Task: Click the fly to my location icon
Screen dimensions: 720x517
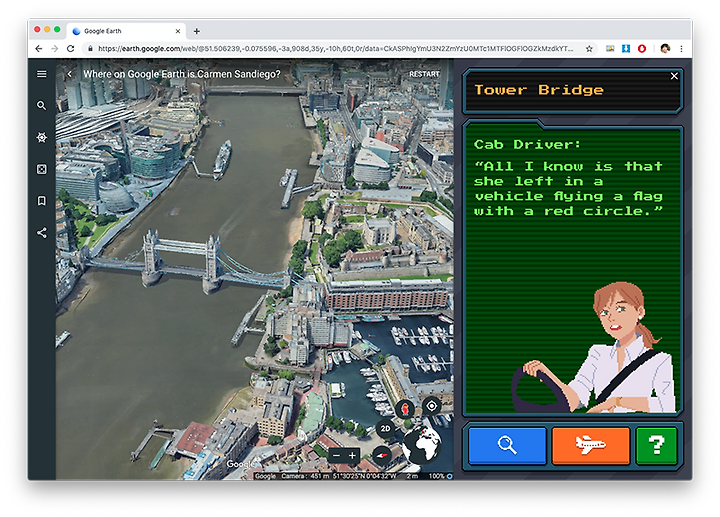Action: 431,406
